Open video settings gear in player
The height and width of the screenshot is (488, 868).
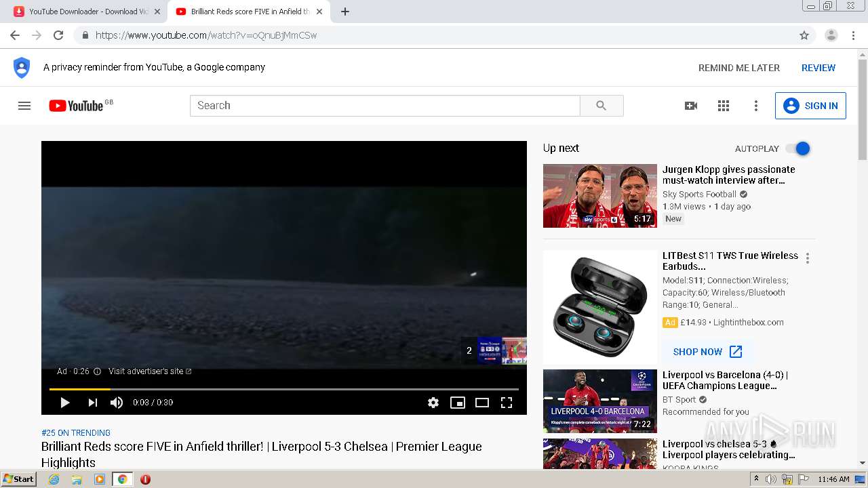point(433,403)
